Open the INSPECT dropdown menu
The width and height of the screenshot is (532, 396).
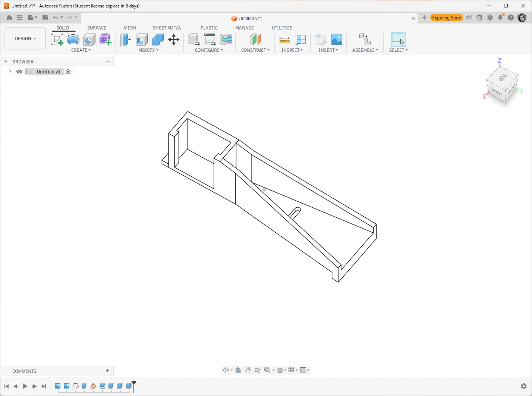(x=292, y=50)
